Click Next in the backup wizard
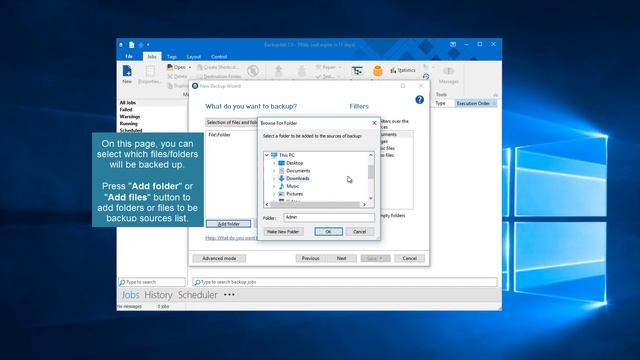Image resolution: width=640 pixels, height=360 pixels. 342,258
